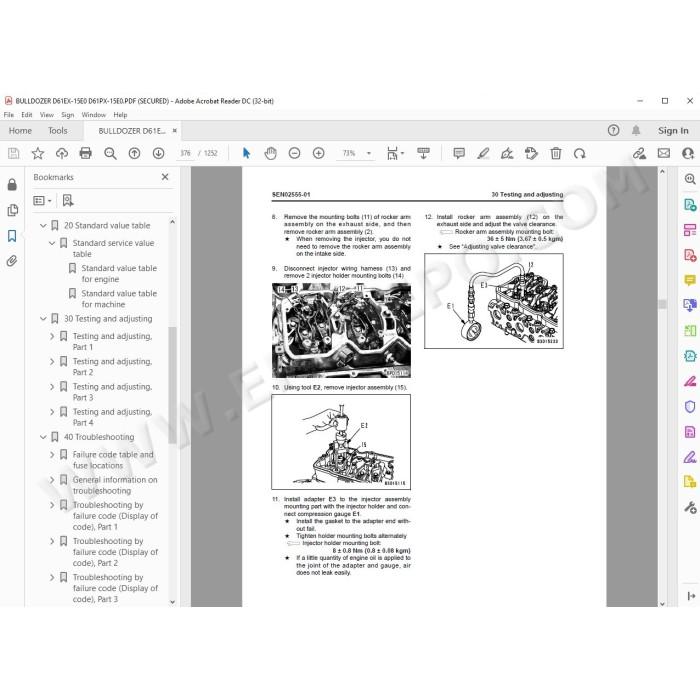This screenshot has width=700, height=700.
Task: Open Testing and adjusting, Part 4 bookmark
Action: point(112,417)
